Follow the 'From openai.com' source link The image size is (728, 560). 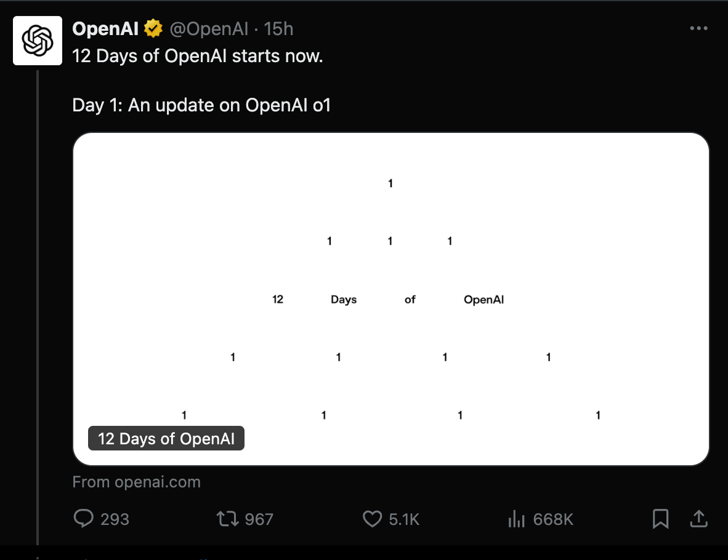(x=137, y=482)
